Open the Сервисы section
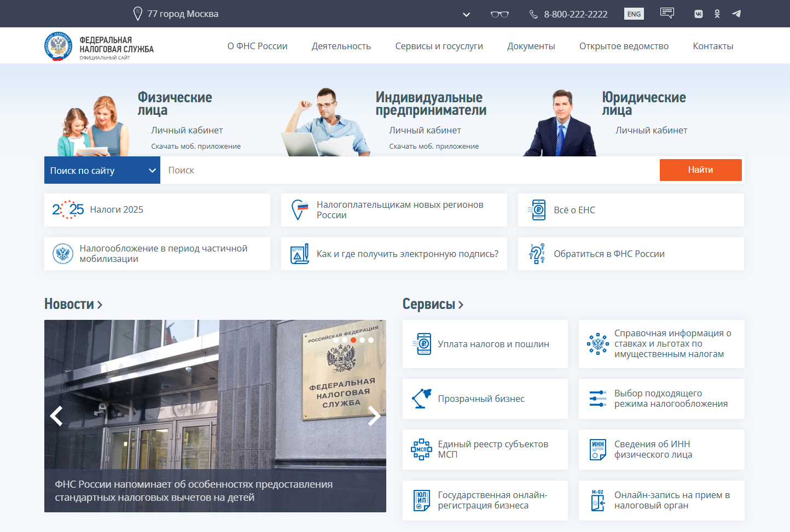 (433, 304)
